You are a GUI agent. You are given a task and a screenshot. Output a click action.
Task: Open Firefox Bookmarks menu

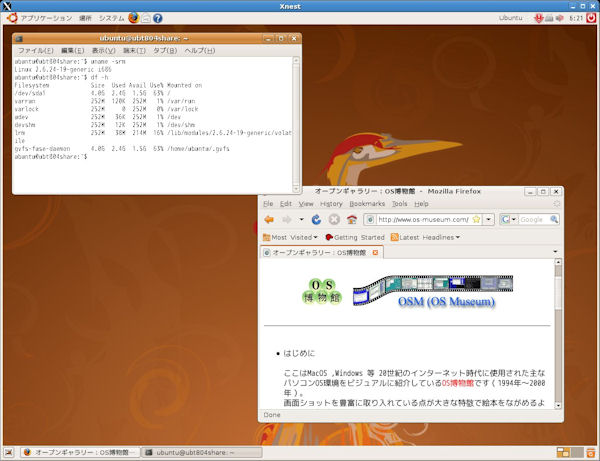367,204
